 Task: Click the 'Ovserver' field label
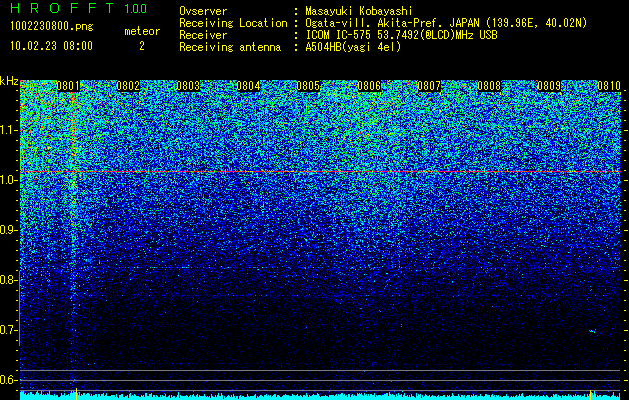pos(203,11)
